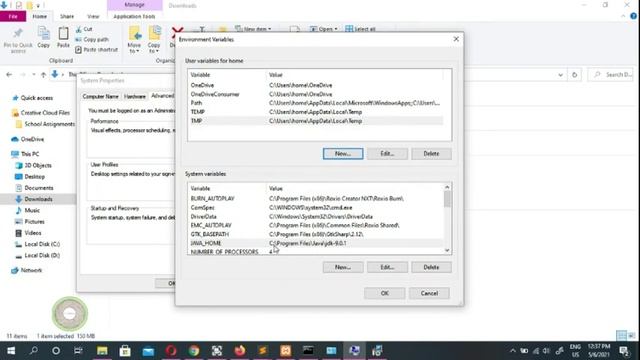Open Firefox from taskbar
The height and width of the screenshot is (360, 640).
240,351
